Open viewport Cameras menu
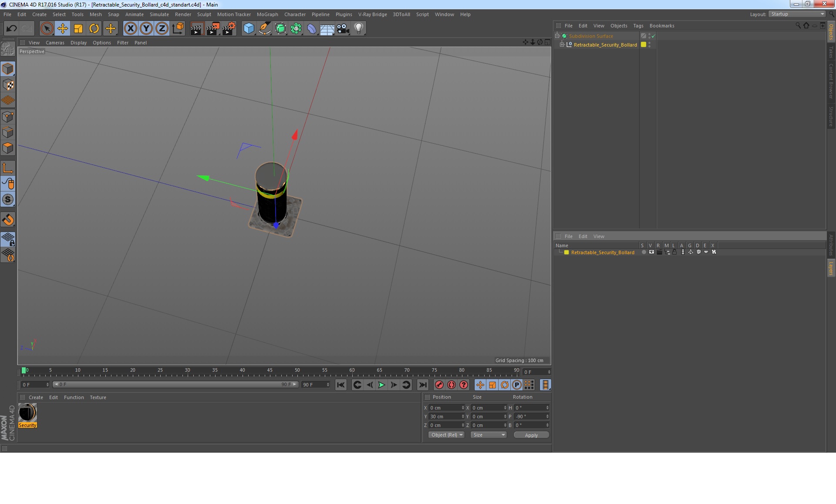836x504 pixels. point(55,43)
